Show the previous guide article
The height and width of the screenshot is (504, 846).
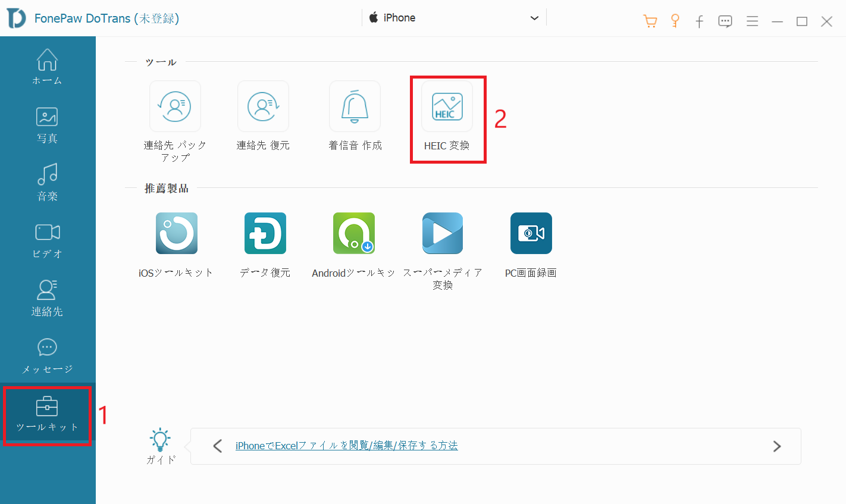[218, 446]
